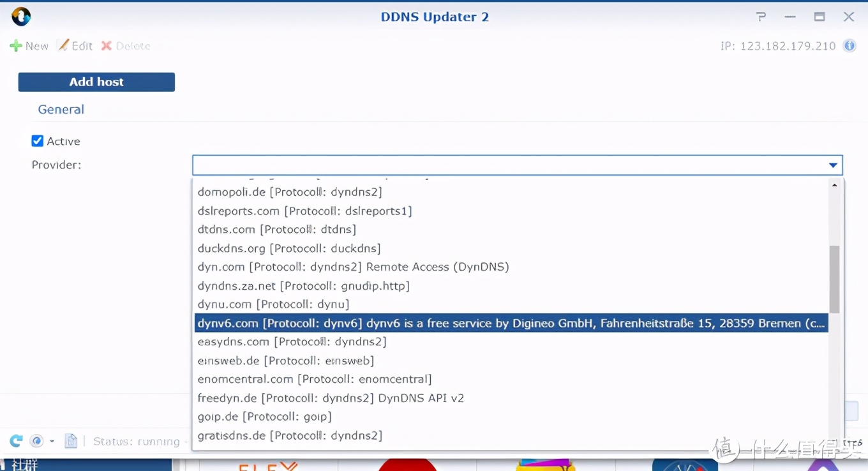Click the green plus New icon

pyautogui.click(x=16, y=46)
